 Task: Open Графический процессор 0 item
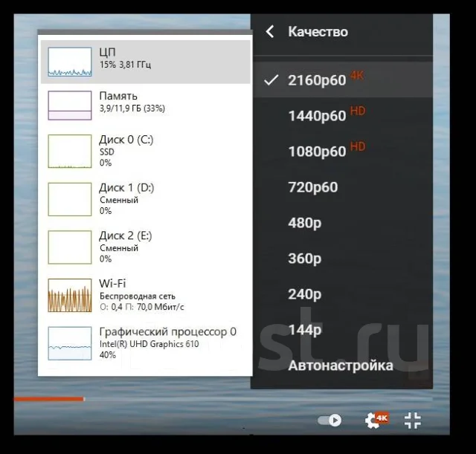pos(146,343)
